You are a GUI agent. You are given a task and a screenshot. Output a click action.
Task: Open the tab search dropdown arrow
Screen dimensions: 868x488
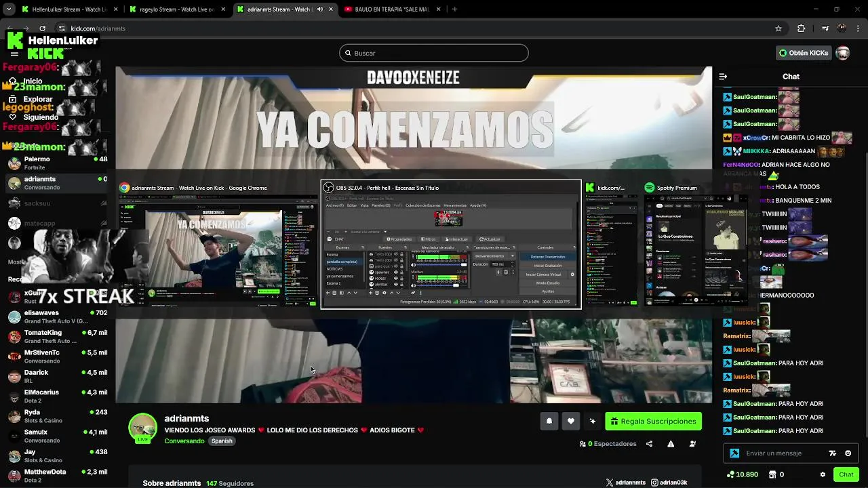[x=9, y=9]
